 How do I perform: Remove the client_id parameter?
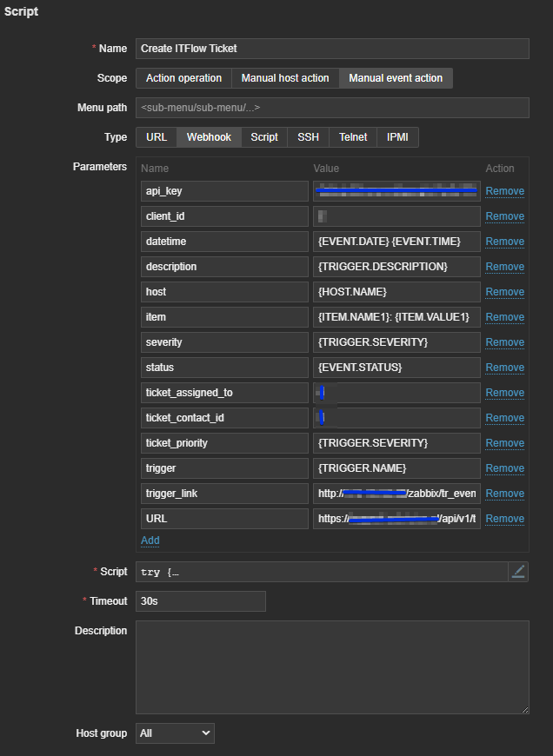click(x=505, y=216)
